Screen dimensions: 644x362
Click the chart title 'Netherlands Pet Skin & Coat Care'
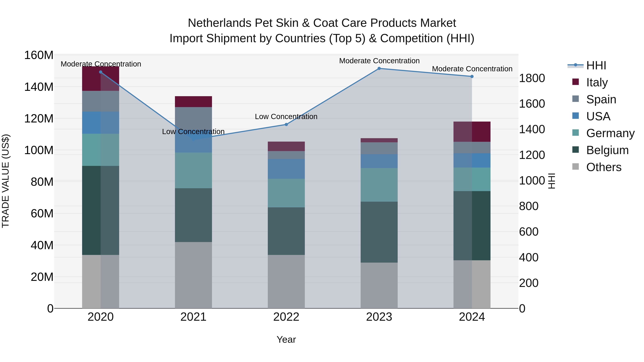pyautogui.click(x=322, y=23)
